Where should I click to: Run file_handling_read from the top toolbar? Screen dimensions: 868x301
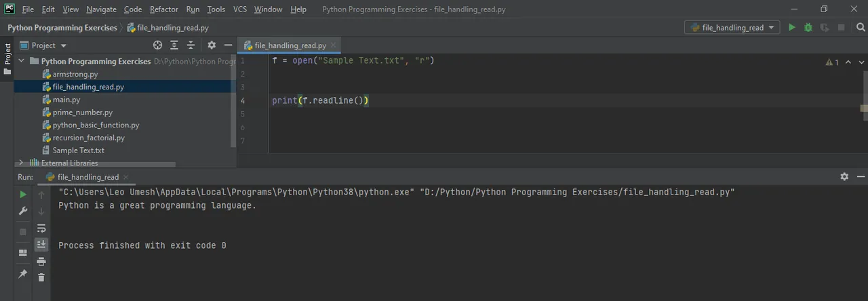[791, 28]
